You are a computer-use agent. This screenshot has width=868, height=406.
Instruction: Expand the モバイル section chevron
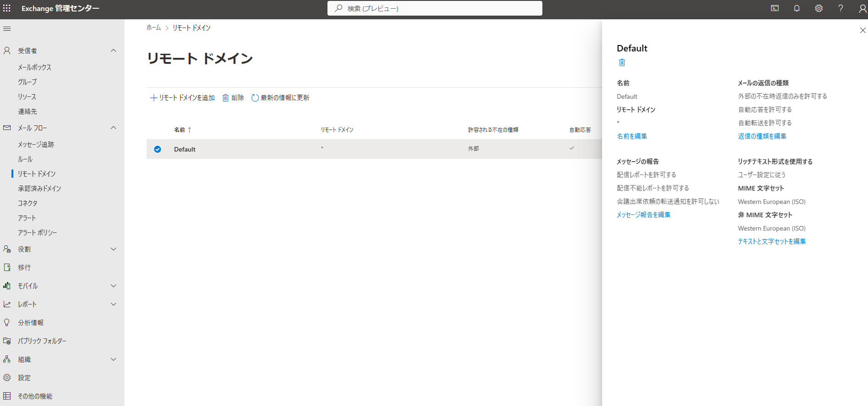tap(113, 286)
